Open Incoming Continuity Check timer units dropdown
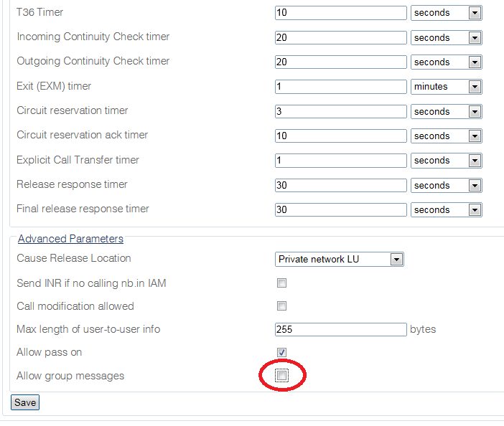 coord(446,38)
